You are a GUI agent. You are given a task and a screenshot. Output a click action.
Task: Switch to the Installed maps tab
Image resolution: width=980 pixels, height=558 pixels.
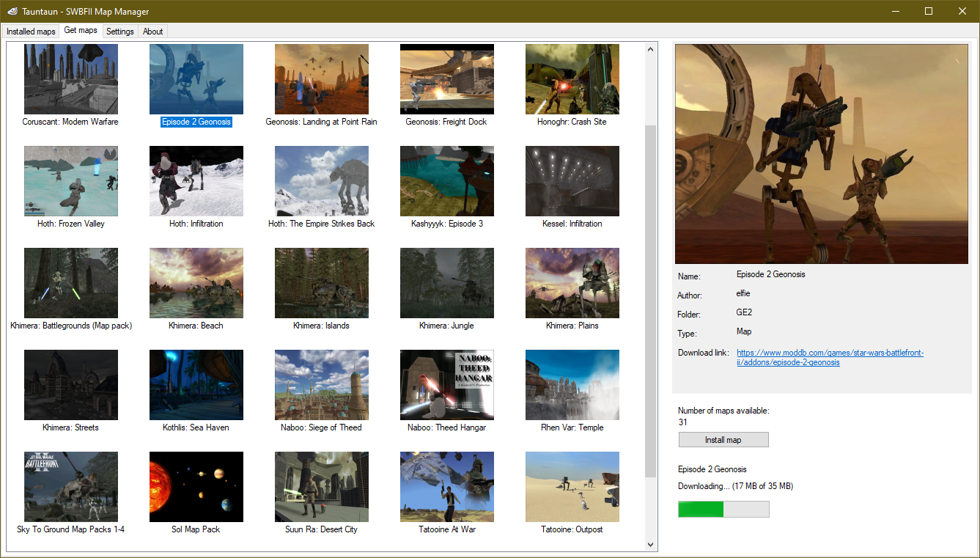[x=31, y=31]
